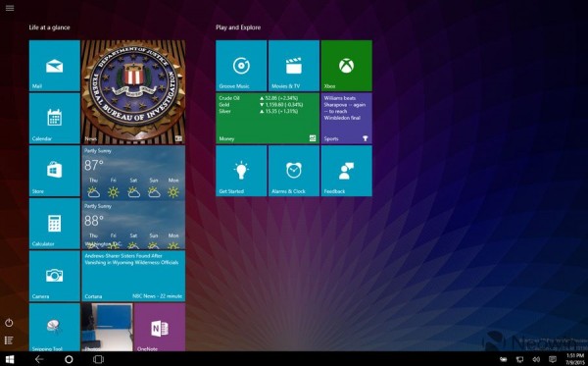
Task: Click the battery icon in system tray
Action: pyautogui.click(x=504, y=359)
